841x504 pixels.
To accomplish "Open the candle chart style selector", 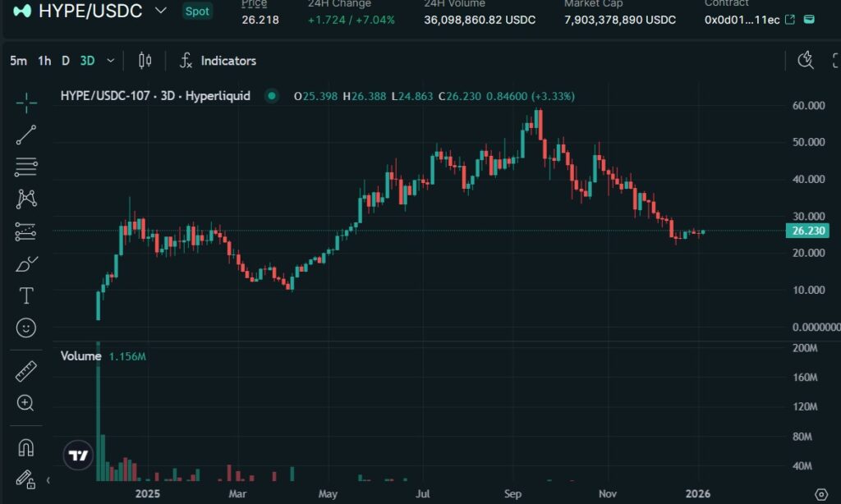I will [x=144, y=60].
